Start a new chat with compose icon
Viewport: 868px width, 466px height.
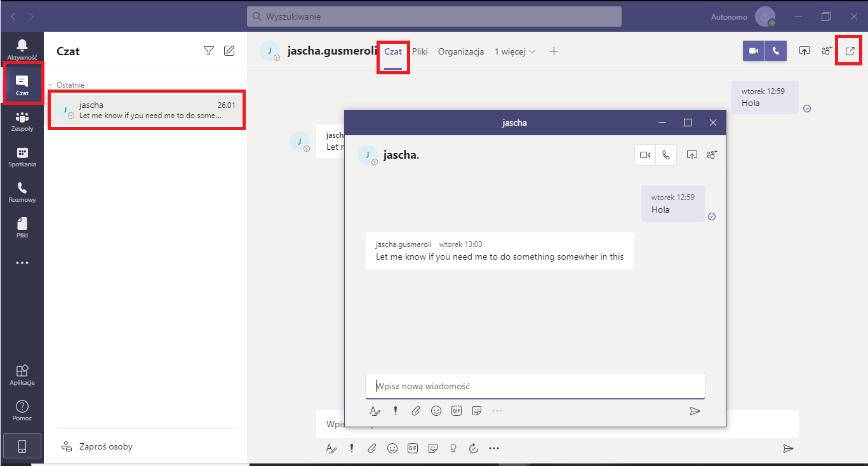229,51
